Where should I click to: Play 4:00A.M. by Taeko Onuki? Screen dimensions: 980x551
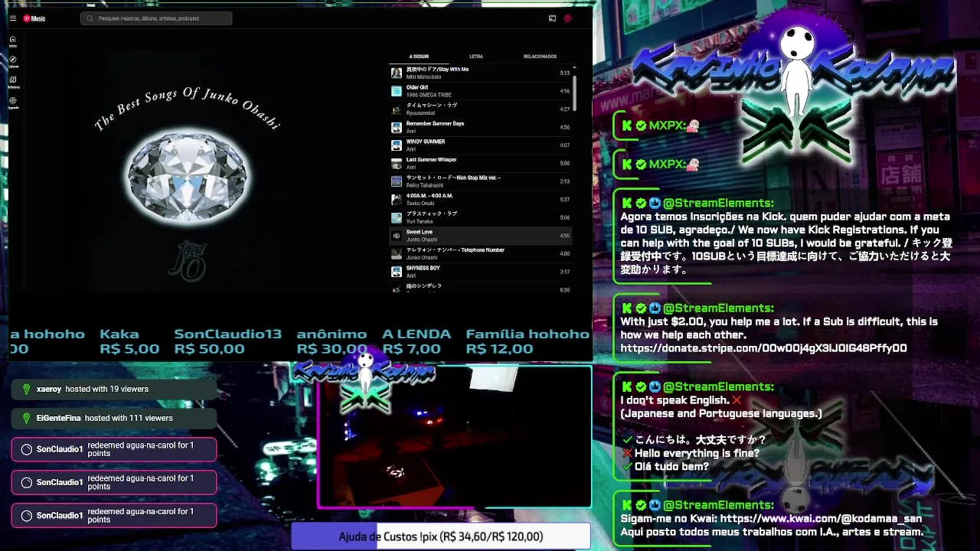click(480, 199)
